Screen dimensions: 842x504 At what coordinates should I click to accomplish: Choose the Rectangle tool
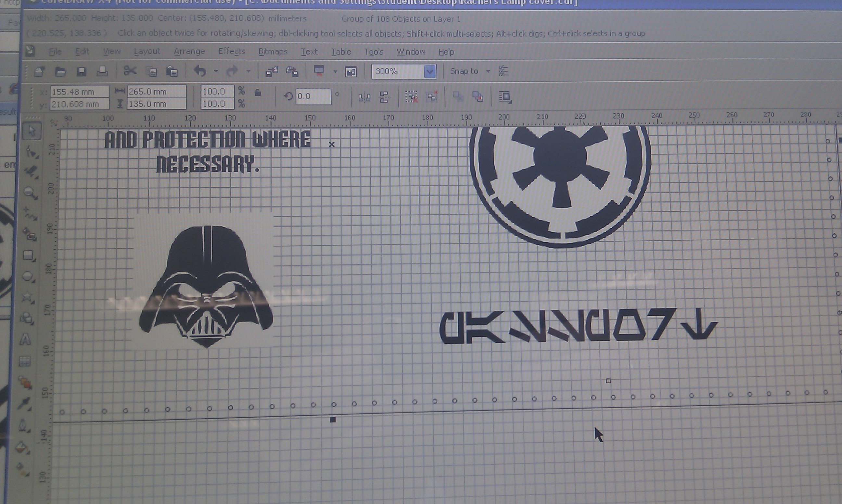click(29, 255)
